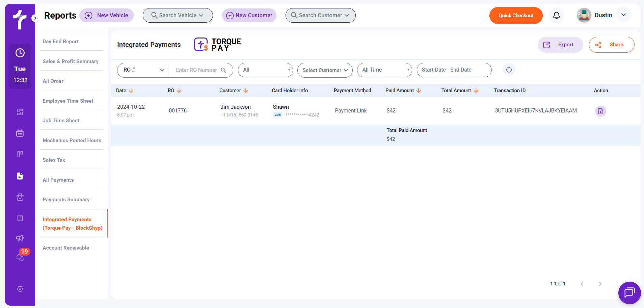Click the Quick Checkout button
This screenshot has width=644, height=308.
tap(516, 16)
